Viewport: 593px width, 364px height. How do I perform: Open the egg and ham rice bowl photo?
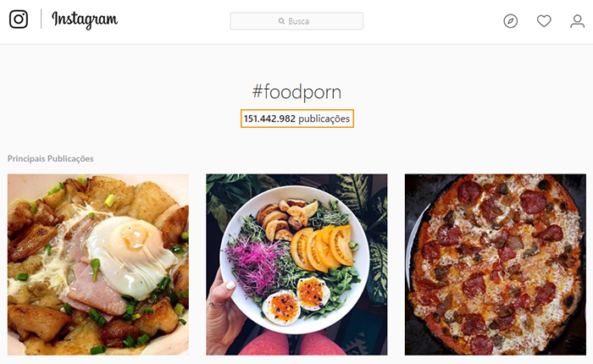[x=98, y=264]
